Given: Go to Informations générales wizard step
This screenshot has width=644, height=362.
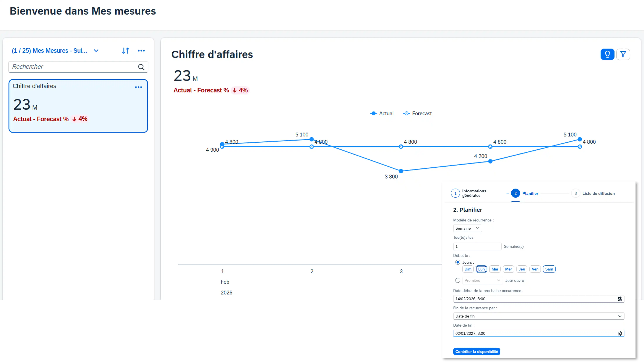Looking at the screenshot, I should point(455,194).
